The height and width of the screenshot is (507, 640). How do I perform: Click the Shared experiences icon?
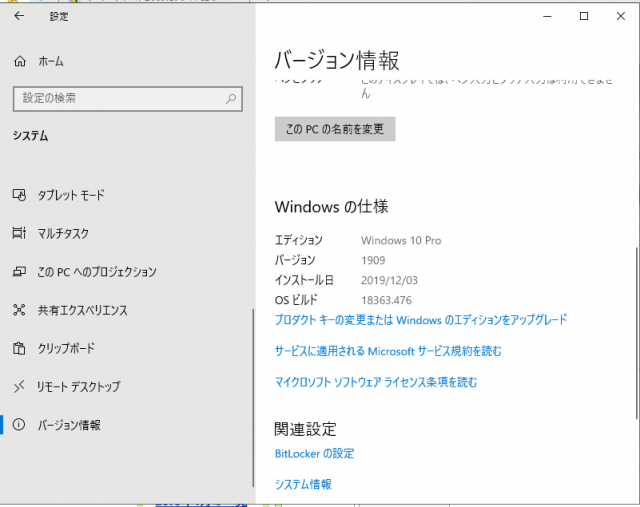19,310
